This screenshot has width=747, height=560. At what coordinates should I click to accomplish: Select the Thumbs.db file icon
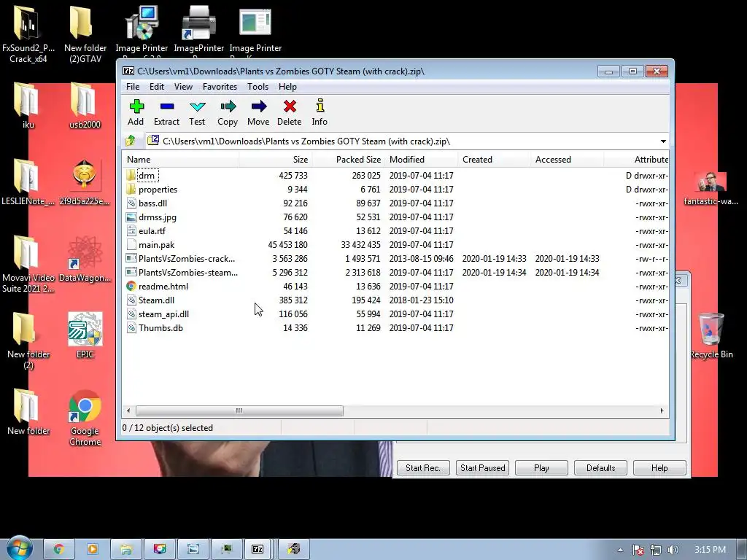(131, 328)
